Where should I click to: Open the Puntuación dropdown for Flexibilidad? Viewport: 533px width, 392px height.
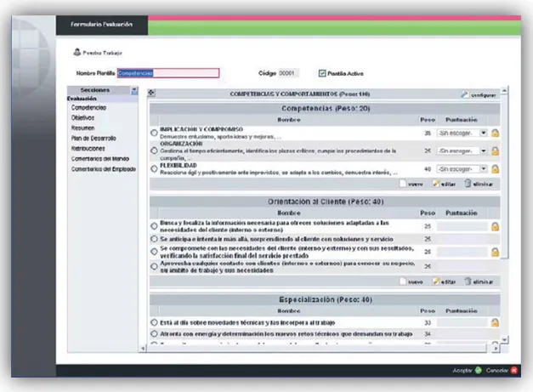pyautogui.click(x=462, y=169)
